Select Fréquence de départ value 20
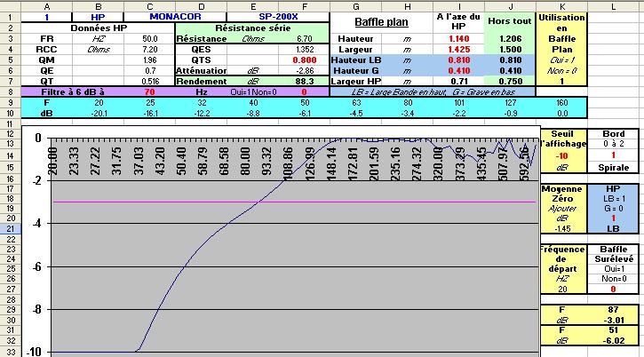 (562, 290)
